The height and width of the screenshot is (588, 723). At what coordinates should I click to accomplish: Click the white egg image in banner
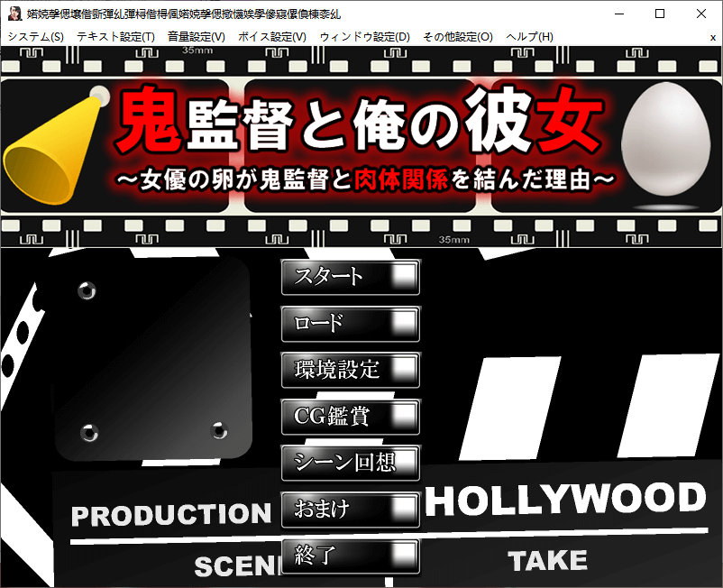tap(669, 146)
